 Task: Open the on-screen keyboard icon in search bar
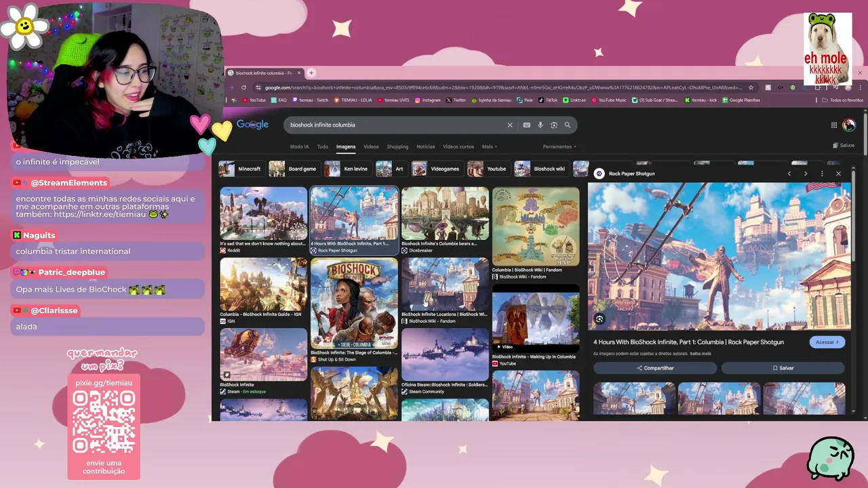tap(526, 125)
